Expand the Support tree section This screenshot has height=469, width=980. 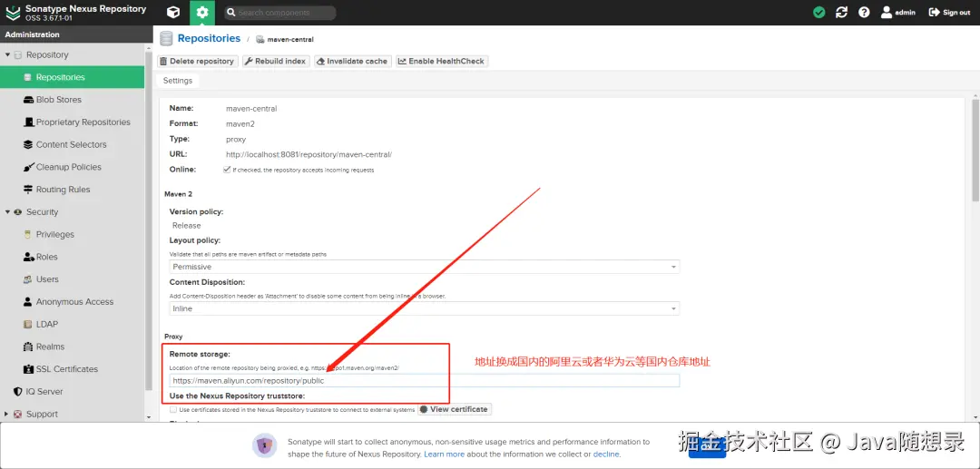pyautogui.click(x=7, y=415)
